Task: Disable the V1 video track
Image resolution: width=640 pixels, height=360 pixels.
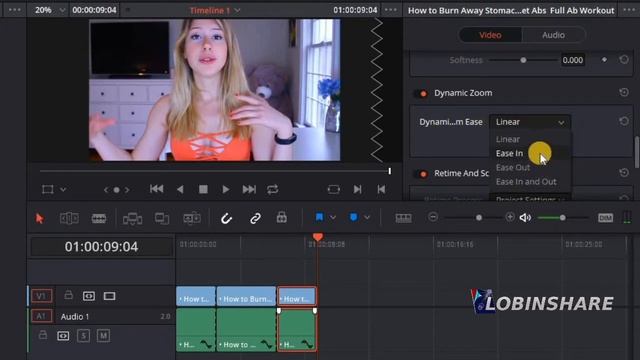Action: [x=109, y=296]
